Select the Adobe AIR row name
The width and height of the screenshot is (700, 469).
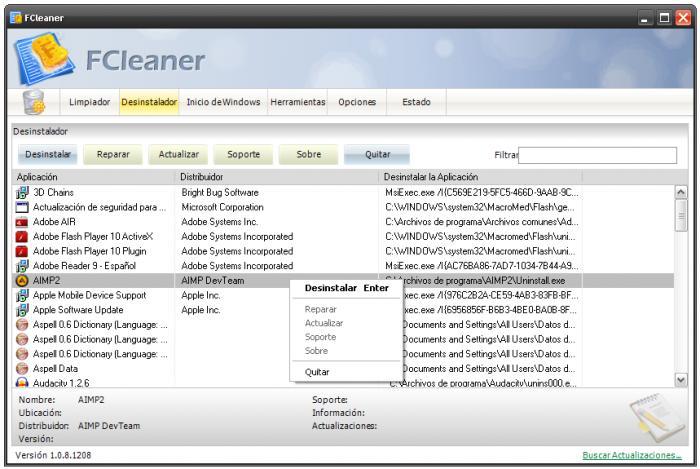pos(54,222)
